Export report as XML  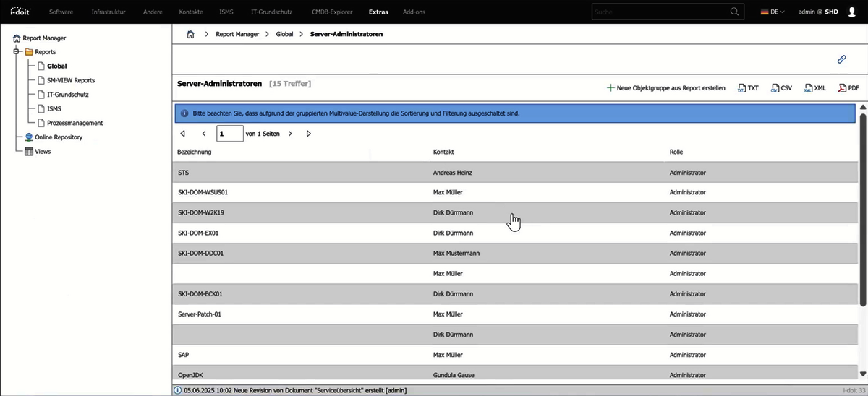click(x=815, y=88)
